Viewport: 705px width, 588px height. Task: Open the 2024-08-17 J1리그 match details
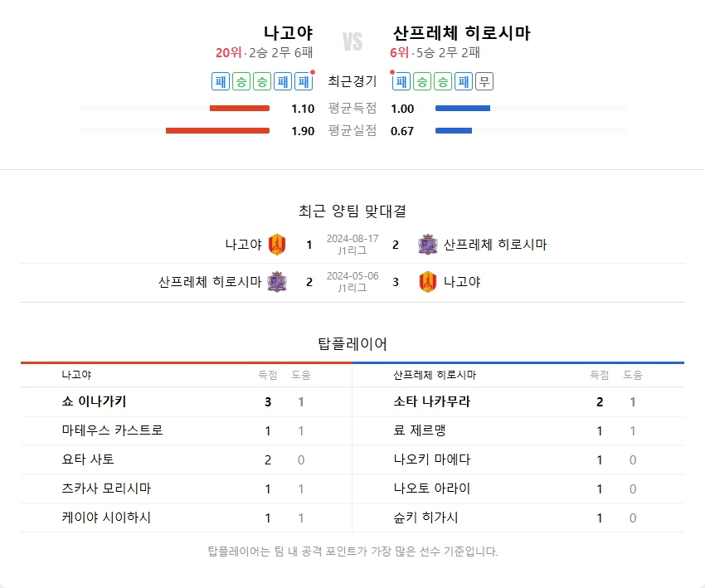352,245
